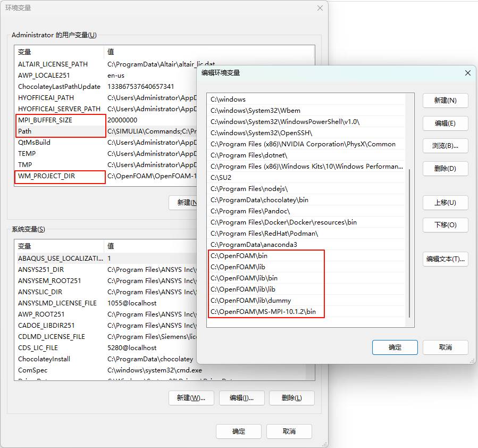Screen dimensions: 478x448
Task: Select C:\OpenFOAM\lib\bin entry
Action: pyautogui.click(x=306, y=278)
